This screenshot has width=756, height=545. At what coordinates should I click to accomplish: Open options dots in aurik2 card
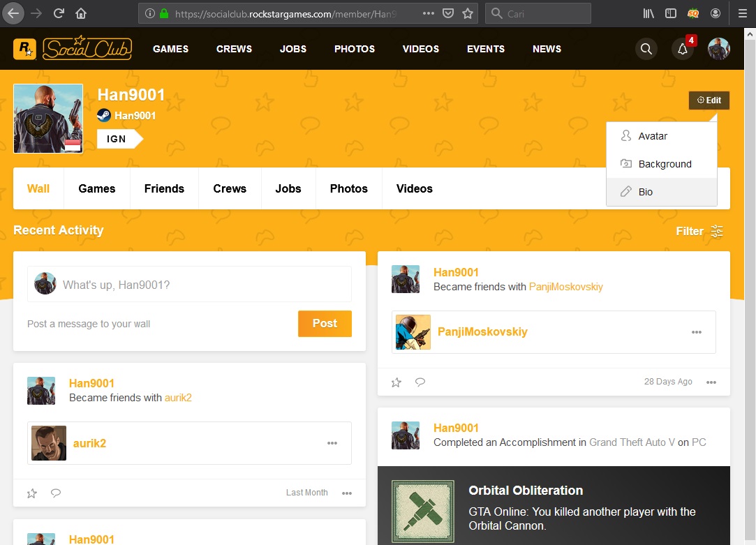(332, 443)
